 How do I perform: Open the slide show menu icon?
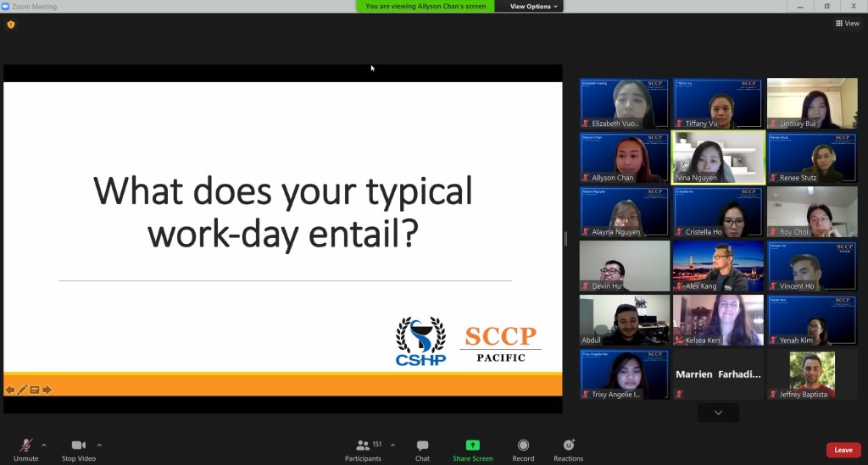click(35, 390)
